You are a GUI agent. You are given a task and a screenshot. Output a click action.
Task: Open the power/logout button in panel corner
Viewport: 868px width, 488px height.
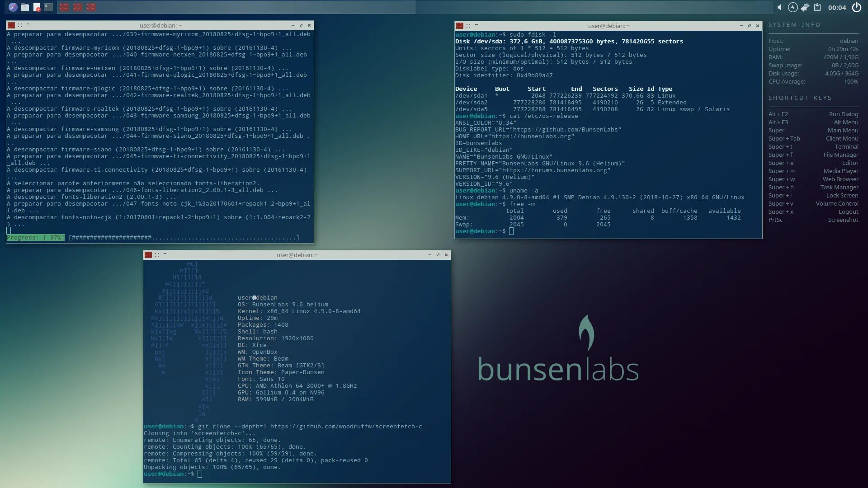click(x=857, y=7)
